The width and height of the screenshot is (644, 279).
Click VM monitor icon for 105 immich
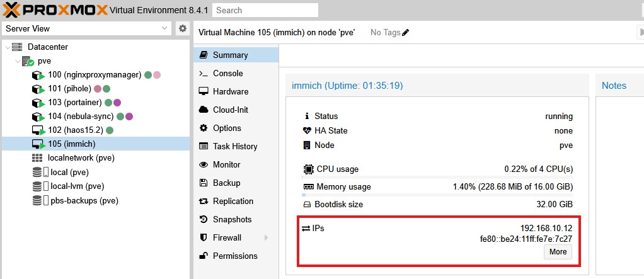pyautogui.click(x=38, y=144)
